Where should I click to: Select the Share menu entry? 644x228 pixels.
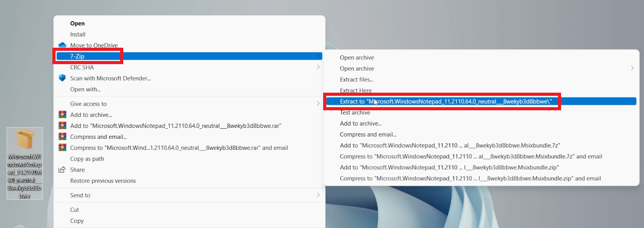[x=77, y=170]
